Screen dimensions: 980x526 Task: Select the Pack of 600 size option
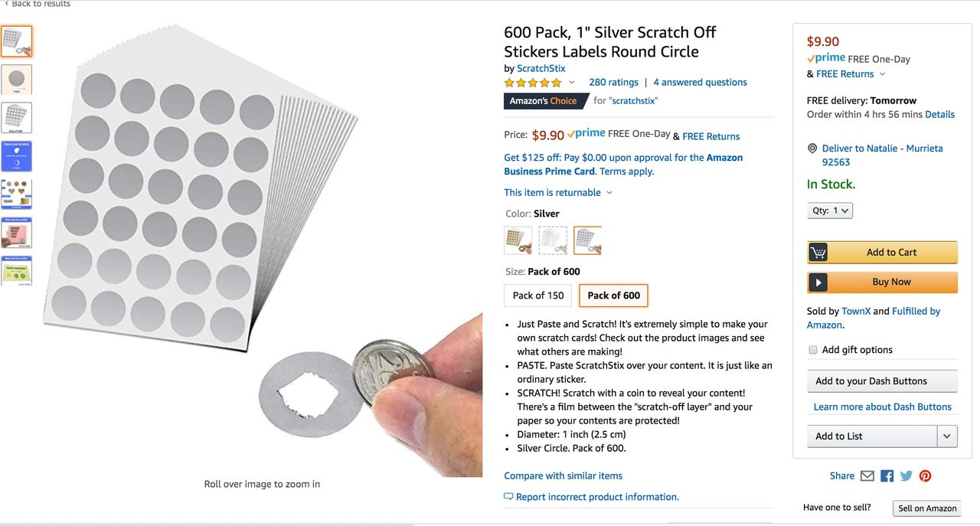[614, 296]
